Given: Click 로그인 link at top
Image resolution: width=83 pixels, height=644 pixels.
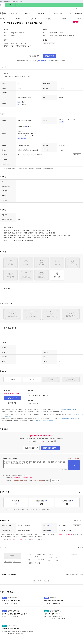Looking at the screenshot, I should coord(78,8).
